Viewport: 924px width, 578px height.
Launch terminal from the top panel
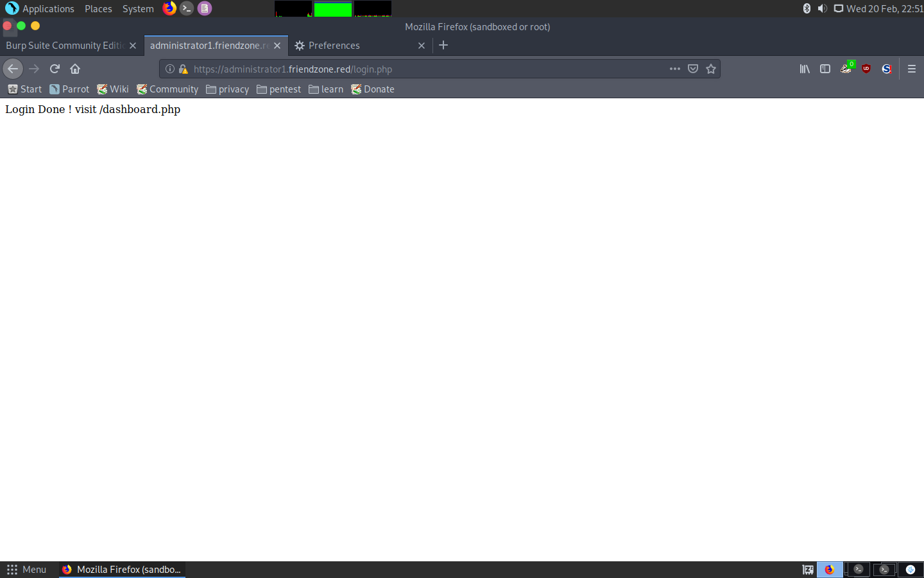coord(187,8)
